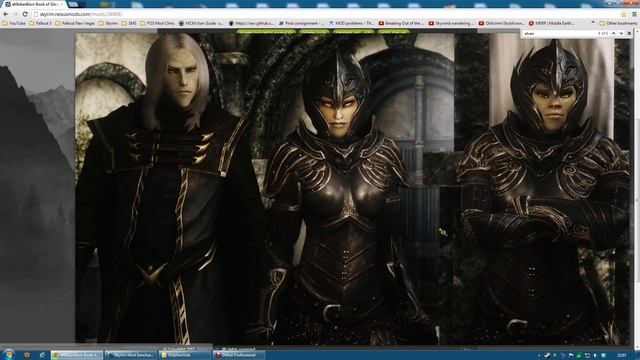Open the Find consignment bookmark
The height and width of the screenshot is (360, 640).
[301, 23]
